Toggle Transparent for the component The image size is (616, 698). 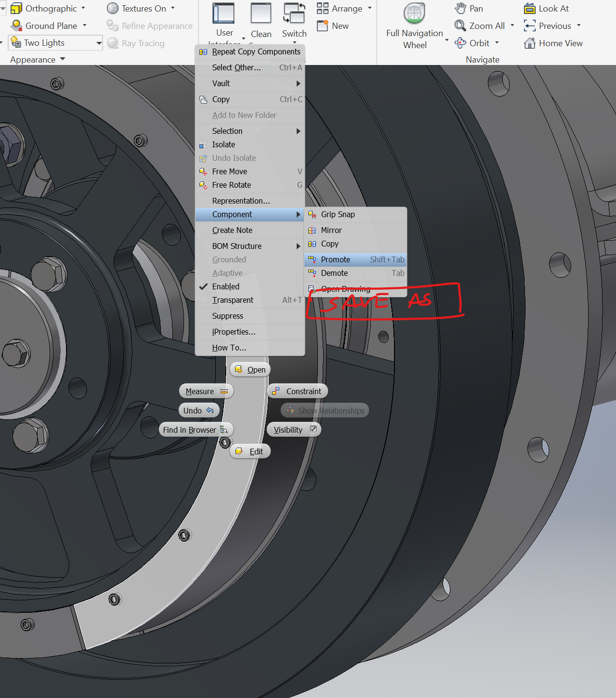(x=250, y=300)
